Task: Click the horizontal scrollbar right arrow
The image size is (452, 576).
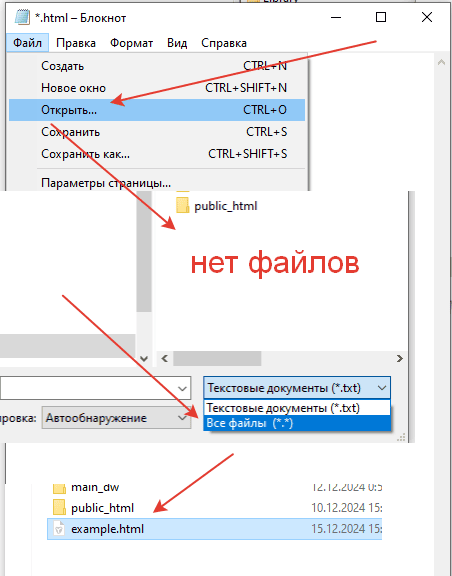Action: [x=399, y=358]
